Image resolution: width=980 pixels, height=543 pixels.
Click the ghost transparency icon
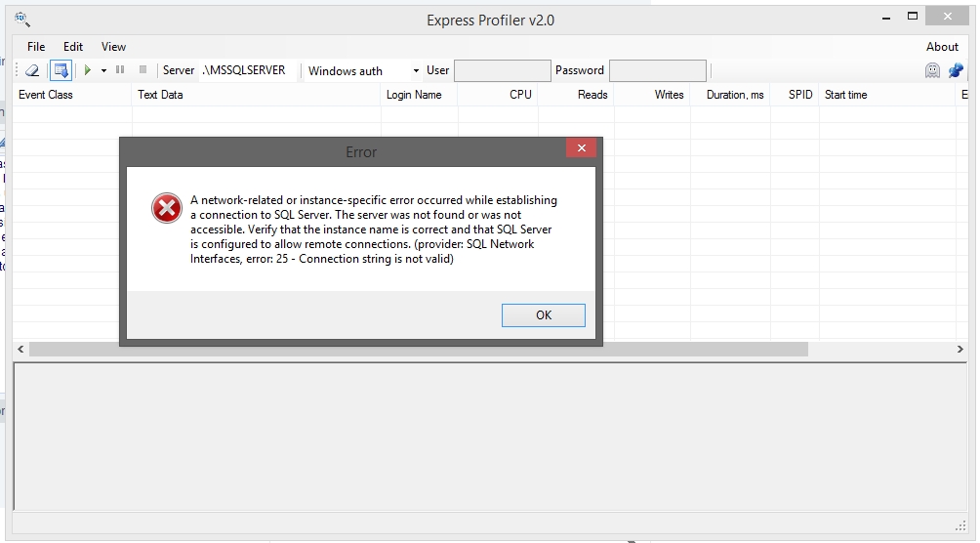coord(932,70)
